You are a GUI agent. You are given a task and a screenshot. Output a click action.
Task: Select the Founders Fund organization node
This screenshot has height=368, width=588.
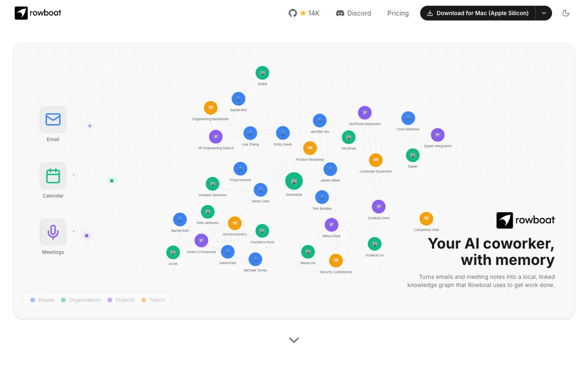click(262, 231)
